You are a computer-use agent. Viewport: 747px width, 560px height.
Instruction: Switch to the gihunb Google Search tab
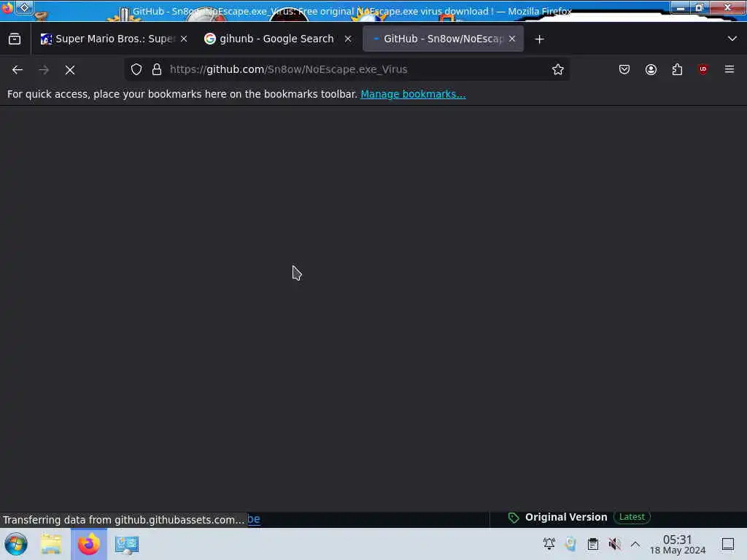[x=276, y=39]
